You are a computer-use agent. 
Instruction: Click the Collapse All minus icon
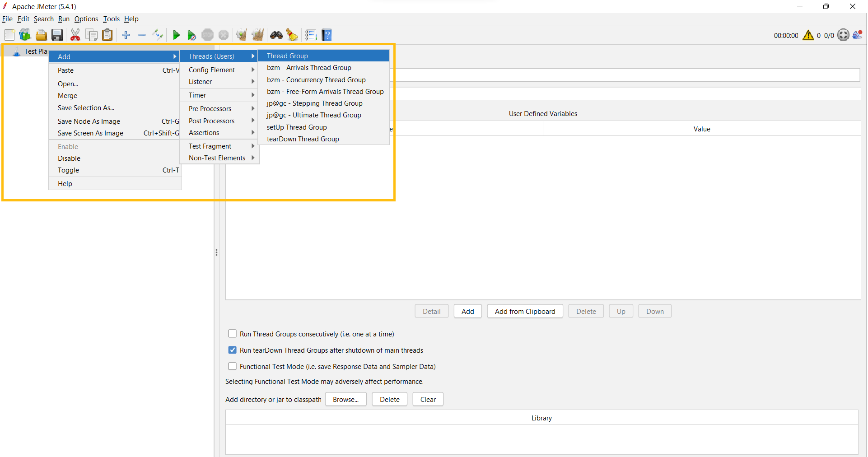click(x=141, y=35)
